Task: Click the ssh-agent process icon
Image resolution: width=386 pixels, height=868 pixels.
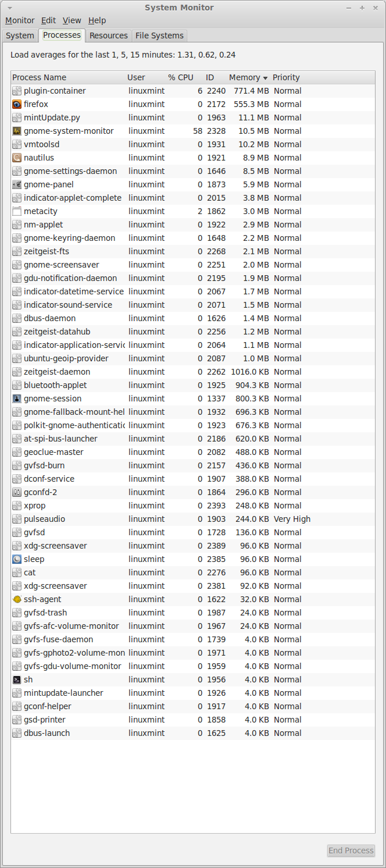Action: (17, 600)
